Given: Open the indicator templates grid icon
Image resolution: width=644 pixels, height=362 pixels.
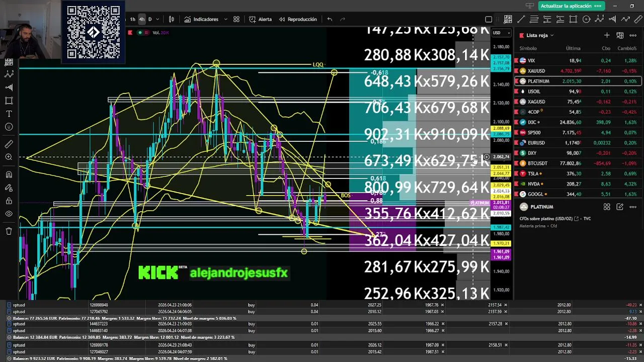Looking at the screenshot, I should pos(236,19).
